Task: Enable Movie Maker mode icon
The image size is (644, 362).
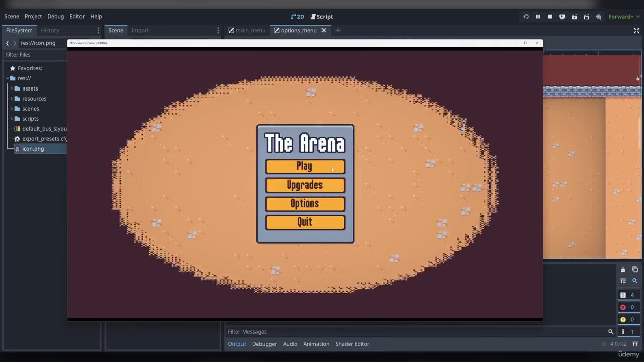Action: [x=598, y=17]
